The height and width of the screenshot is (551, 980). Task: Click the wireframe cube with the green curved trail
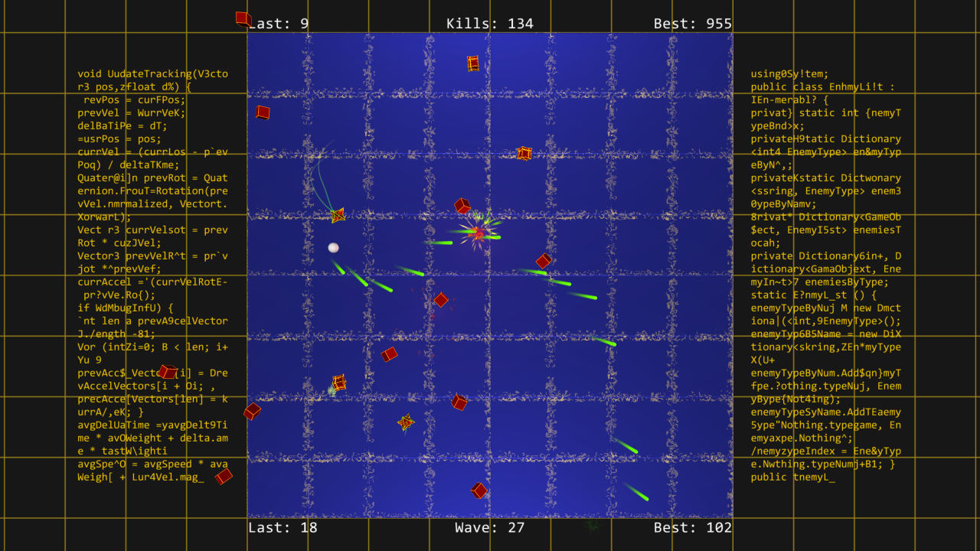click(338, 215)
